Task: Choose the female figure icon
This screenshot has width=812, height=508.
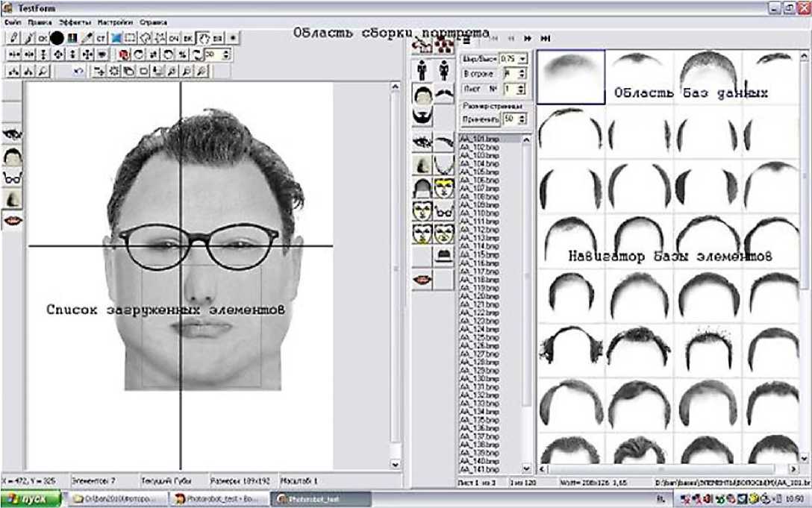Action: tap(445, 70)
